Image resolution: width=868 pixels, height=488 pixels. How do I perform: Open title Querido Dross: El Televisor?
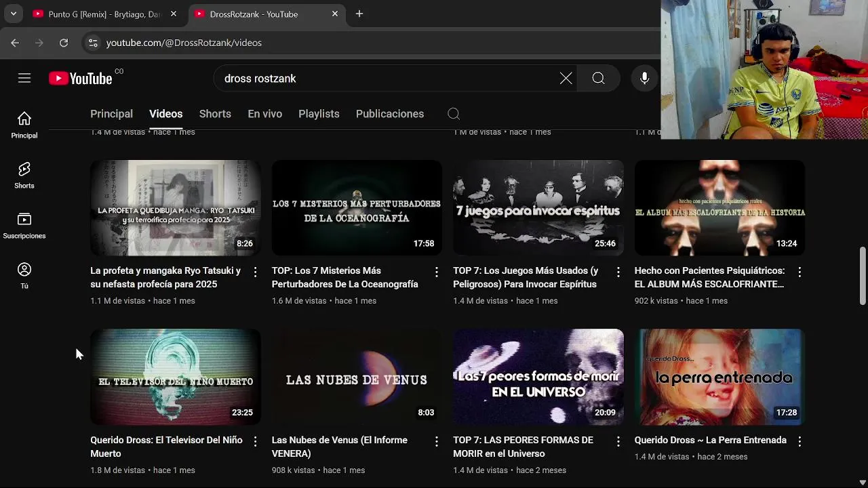tap(166, 447)
